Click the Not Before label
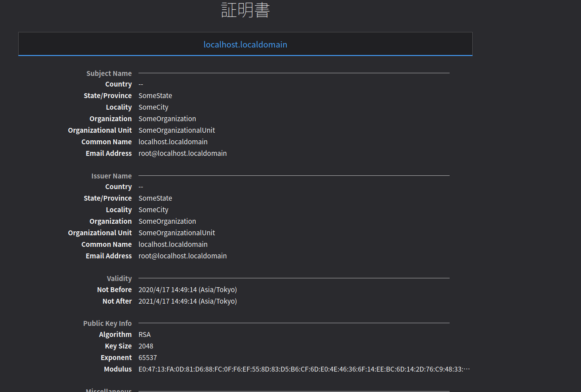The width and height of the screenshot is (581, 392). tap(115, 290)
